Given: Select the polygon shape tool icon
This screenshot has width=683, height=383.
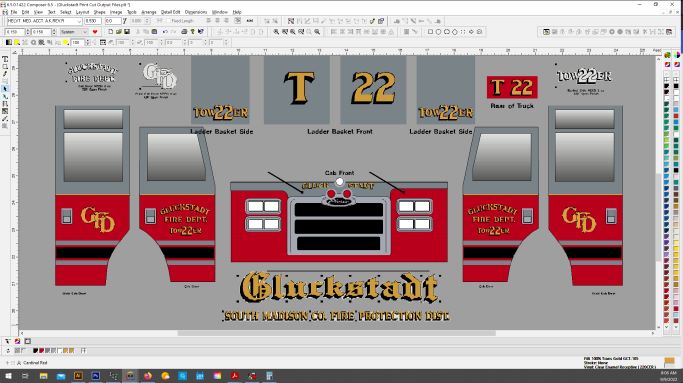Looking at the screenshot, I should click(x=455, y=32).
